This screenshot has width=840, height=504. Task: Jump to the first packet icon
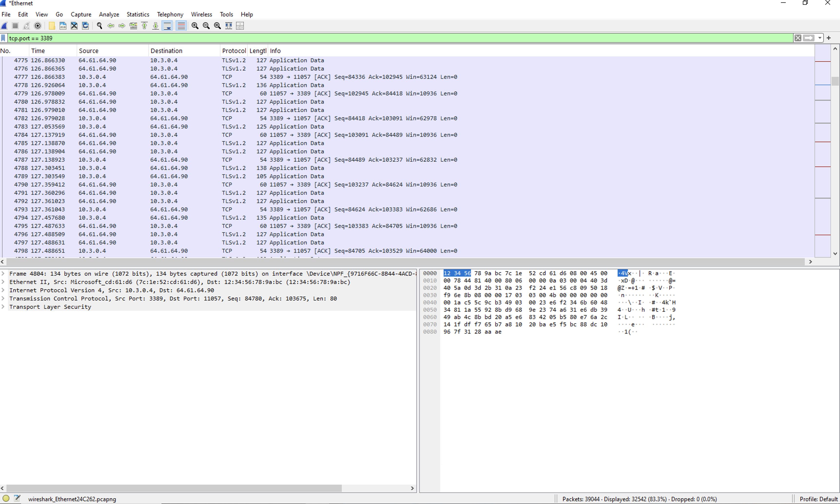pos(144,26)
